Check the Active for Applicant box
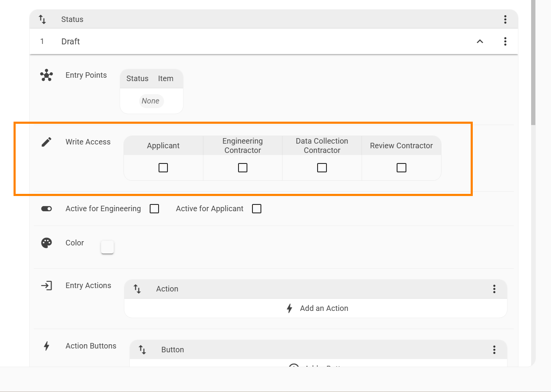Image resolution: width=551 pixels, height=392 pixels. point(257,209)
